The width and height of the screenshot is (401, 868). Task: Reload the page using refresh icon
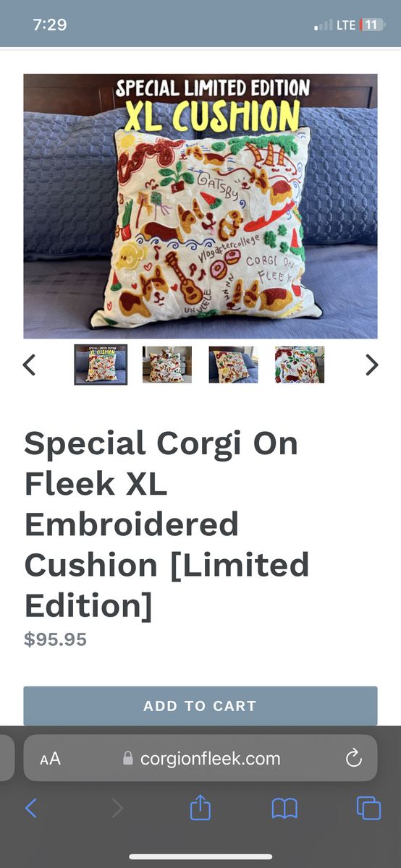point(353,758)
